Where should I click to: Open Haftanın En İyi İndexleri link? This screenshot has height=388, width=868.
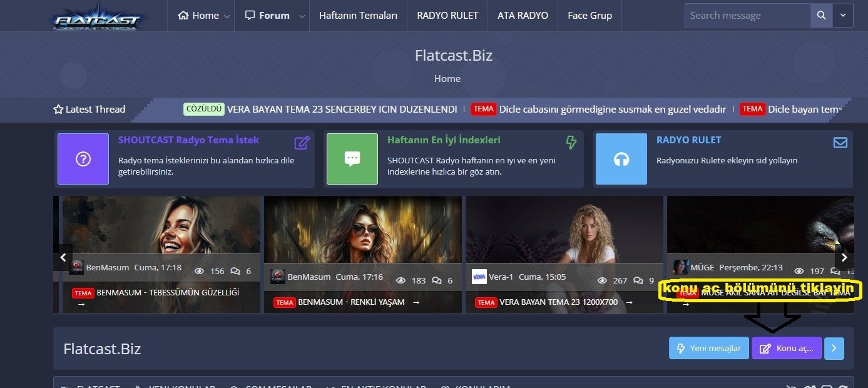[x=444, y=140]
